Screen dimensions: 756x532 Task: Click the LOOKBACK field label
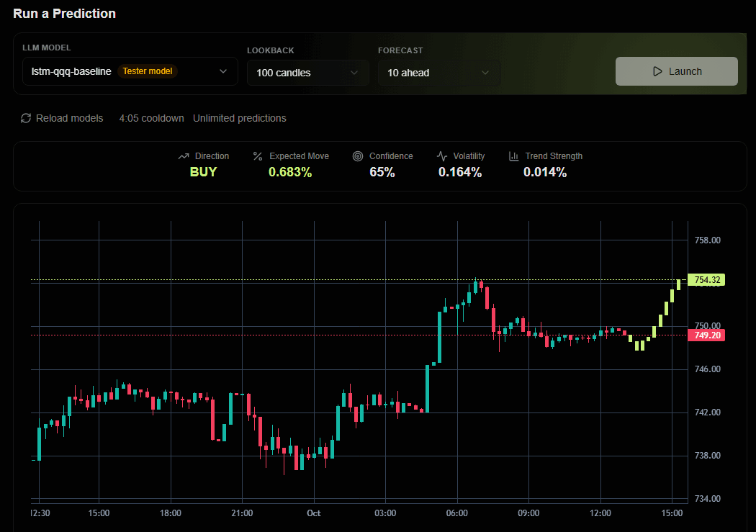(271, 50)
